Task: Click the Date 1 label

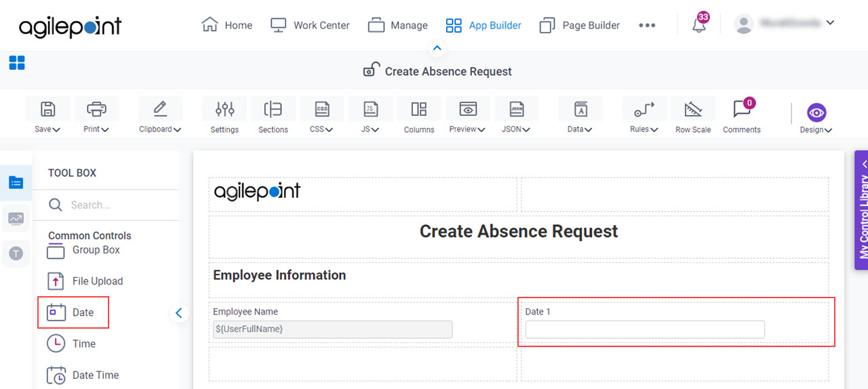Action: [538, 312]
